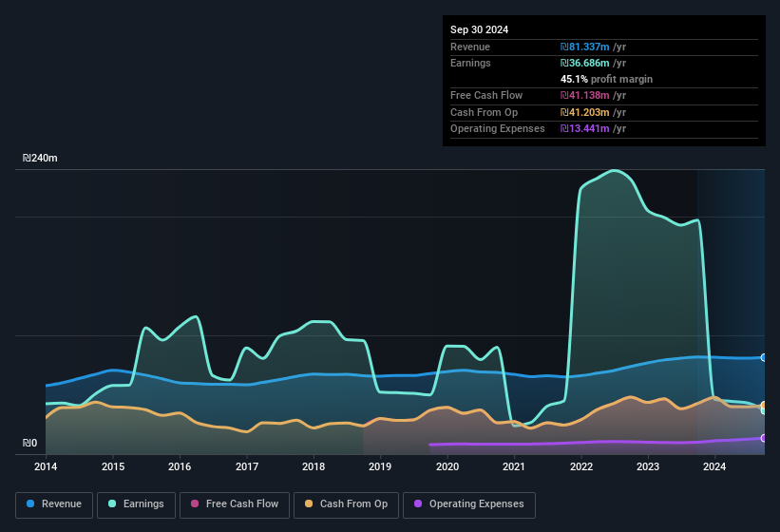Click the 2015 x-axis label

pos(113,466)
